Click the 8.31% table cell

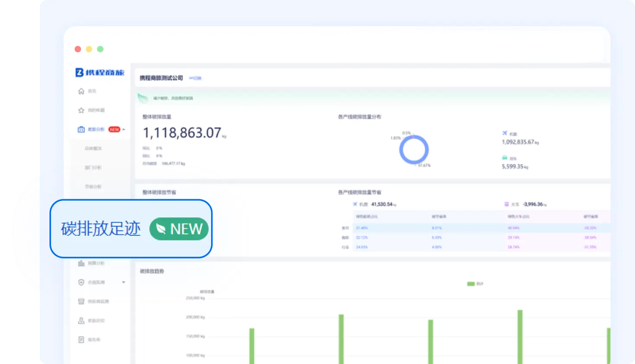436,228
